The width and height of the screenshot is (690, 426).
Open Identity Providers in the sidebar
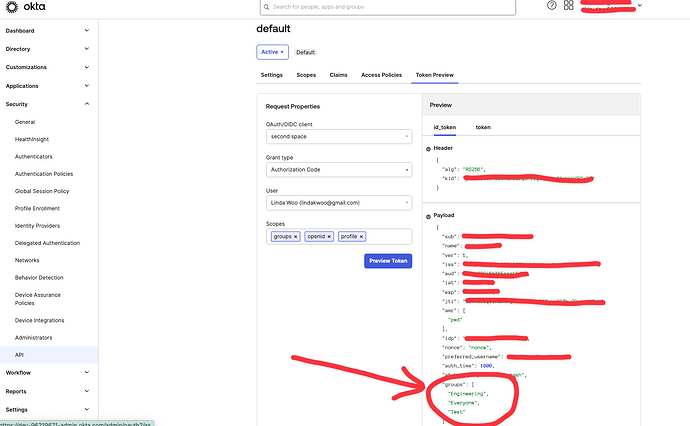[x=37, y=226]
